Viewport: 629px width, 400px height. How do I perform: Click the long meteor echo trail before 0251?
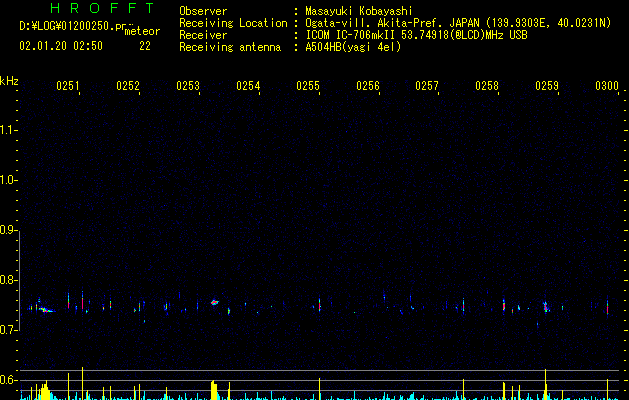tap(45, 310)
